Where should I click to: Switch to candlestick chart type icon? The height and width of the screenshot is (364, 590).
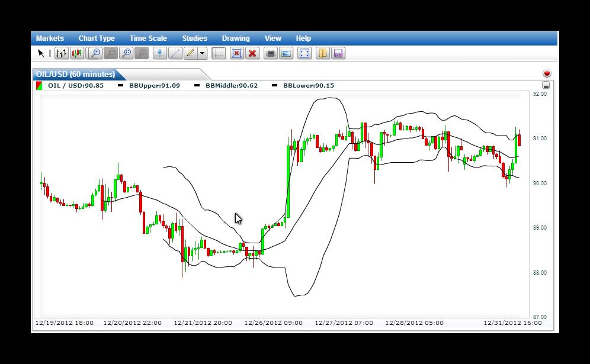coord(77,53)
